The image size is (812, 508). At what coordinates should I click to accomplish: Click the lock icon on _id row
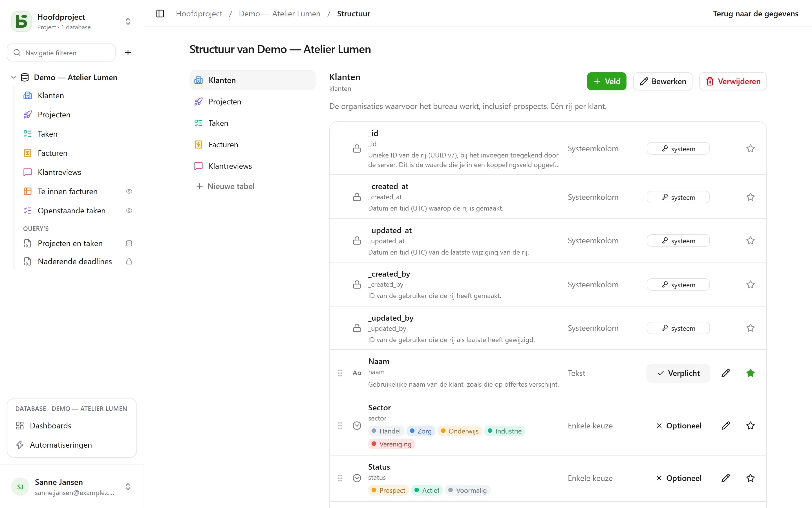[x=357, y=148]
